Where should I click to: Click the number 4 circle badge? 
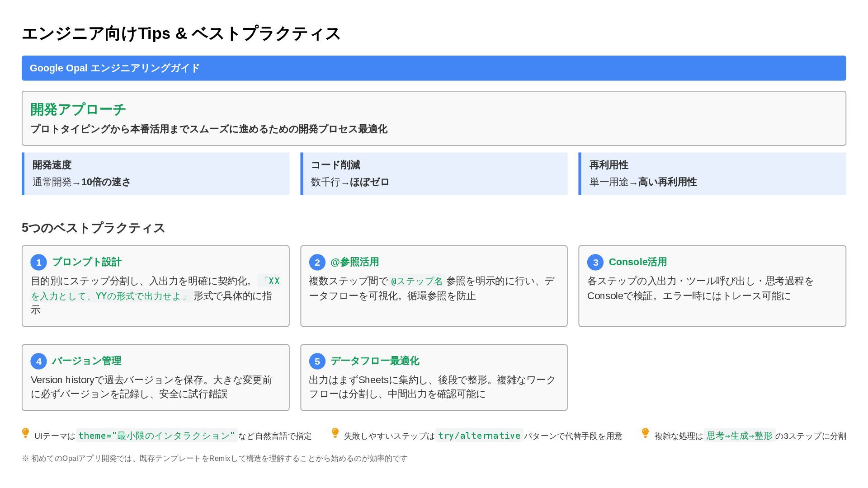(x=38, y=361)
